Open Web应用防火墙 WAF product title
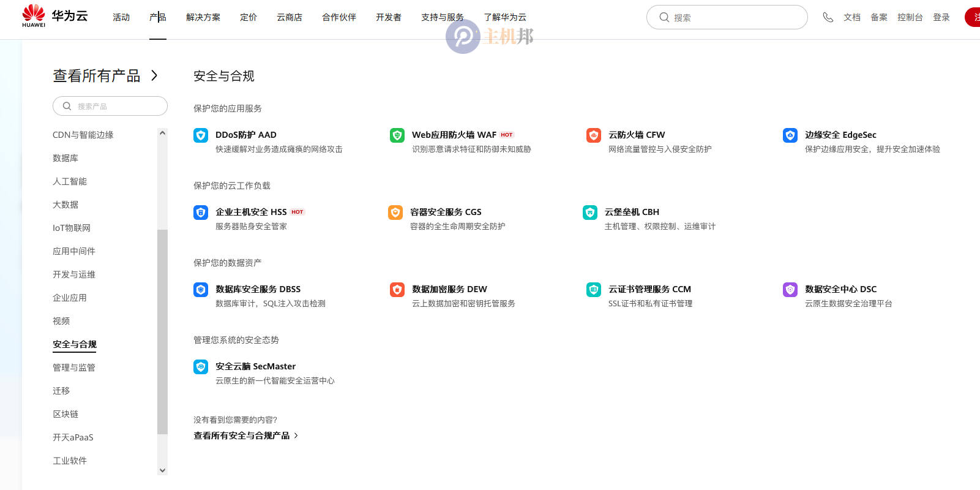This screenshot has width=980, height=490. [x=454, y=135]
